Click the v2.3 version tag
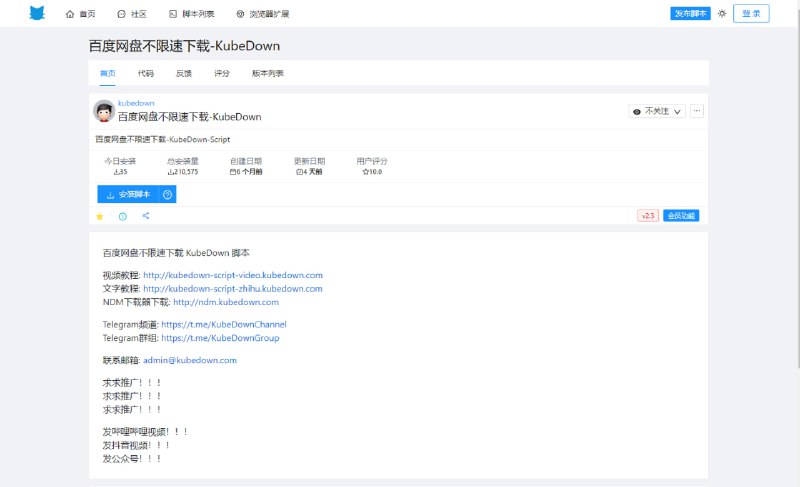The image size is (800, 487). [647, 216]
